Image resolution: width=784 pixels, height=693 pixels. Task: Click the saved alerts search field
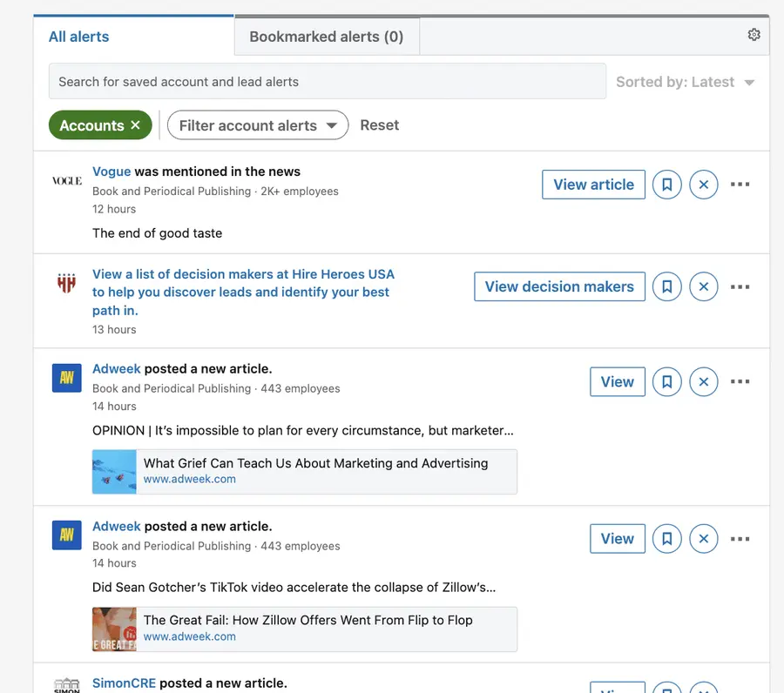(x=327, y=81)
